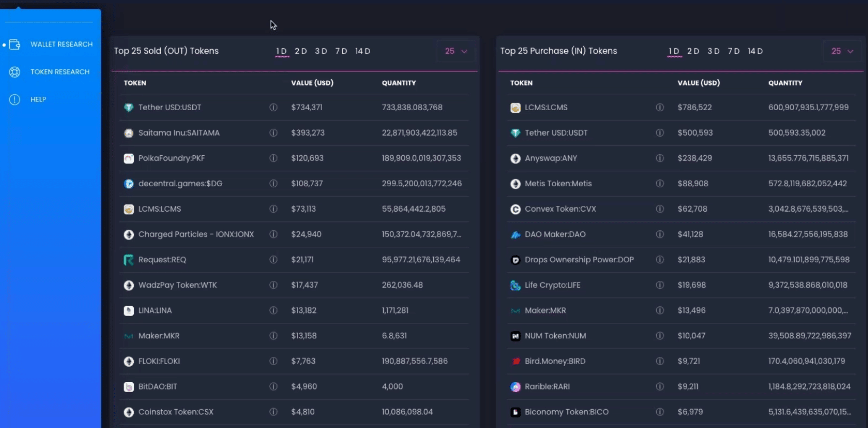Select 1 D tab in Purchase Tokens panel
This screenshot has height=428, width=868.
point(674,51)
